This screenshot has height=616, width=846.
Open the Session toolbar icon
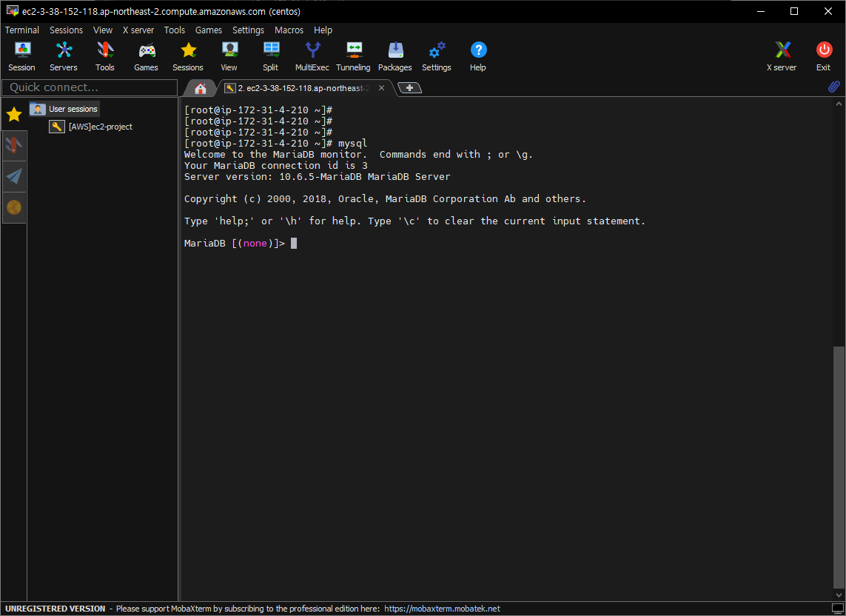click(21, 57)
